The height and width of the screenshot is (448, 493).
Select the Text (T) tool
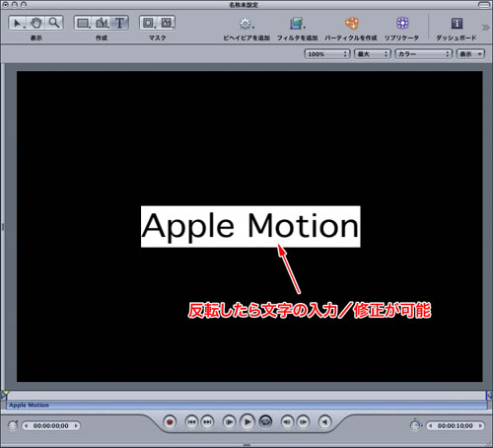tap(119, 23)
